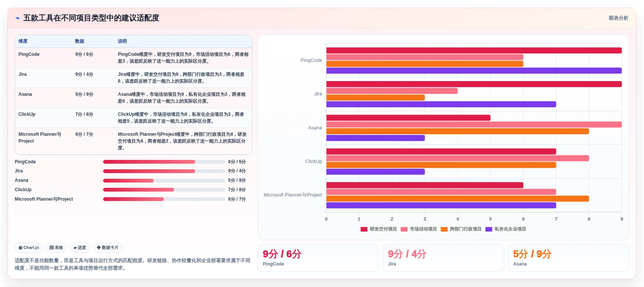Click the 9分 / 6分 table cell

pyautogui.click(x=84, y=54)
